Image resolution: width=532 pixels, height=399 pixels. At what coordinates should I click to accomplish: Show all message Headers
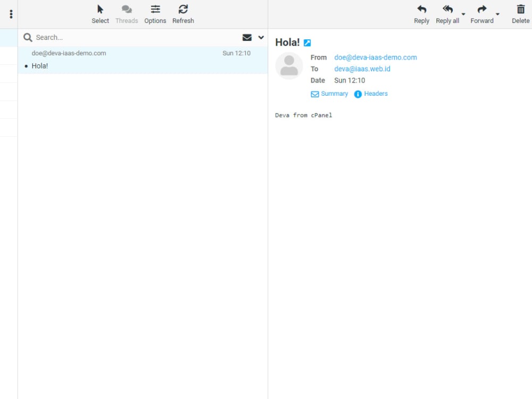click(x=370, y=94)
